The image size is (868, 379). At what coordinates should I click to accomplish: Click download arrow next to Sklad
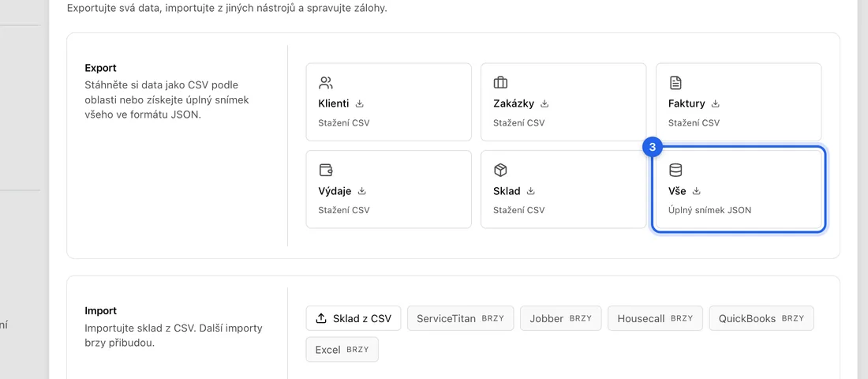click(530, 190)
